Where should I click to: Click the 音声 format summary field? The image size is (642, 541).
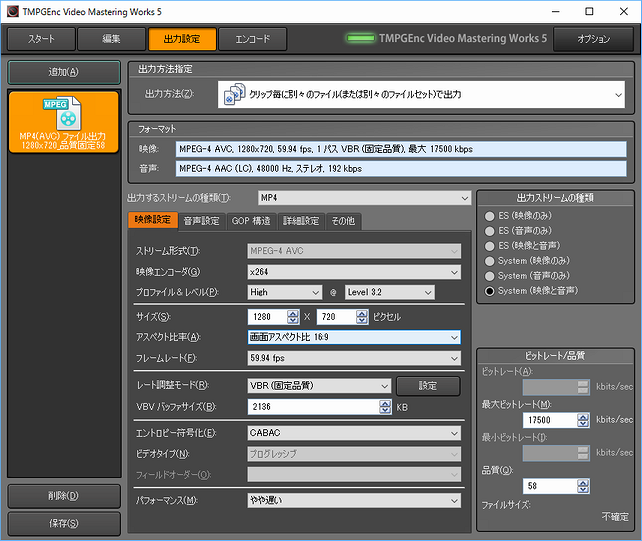tap(401, 169)
